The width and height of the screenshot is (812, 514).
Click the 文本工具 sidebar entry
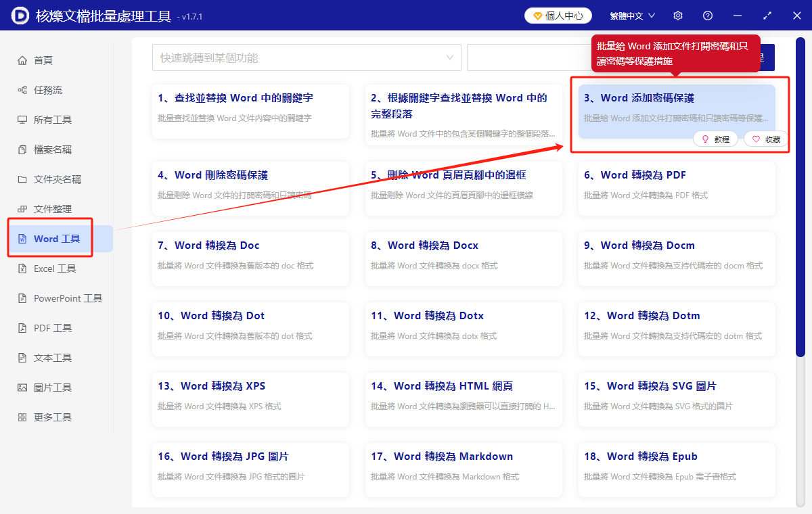click(x=47, y=357)
